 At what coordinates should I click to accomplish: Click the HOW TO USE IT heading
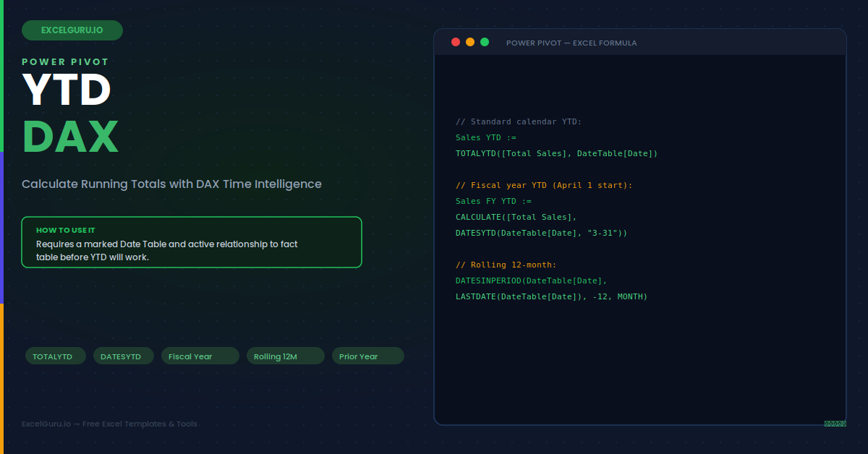[66, 230]
